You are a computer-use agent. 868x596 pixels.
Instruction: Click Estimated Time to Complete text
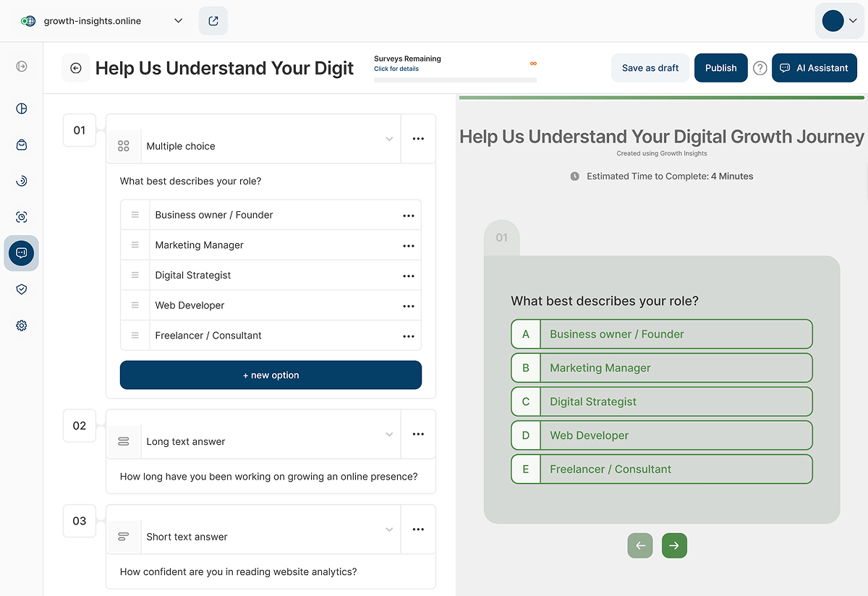tap(670, 176)
